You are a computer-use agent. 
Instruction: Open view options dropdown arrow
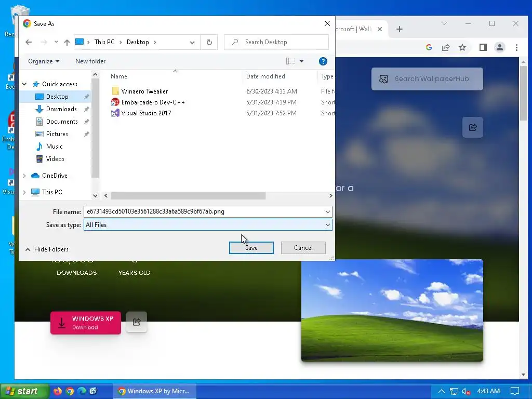click(301, 61)
